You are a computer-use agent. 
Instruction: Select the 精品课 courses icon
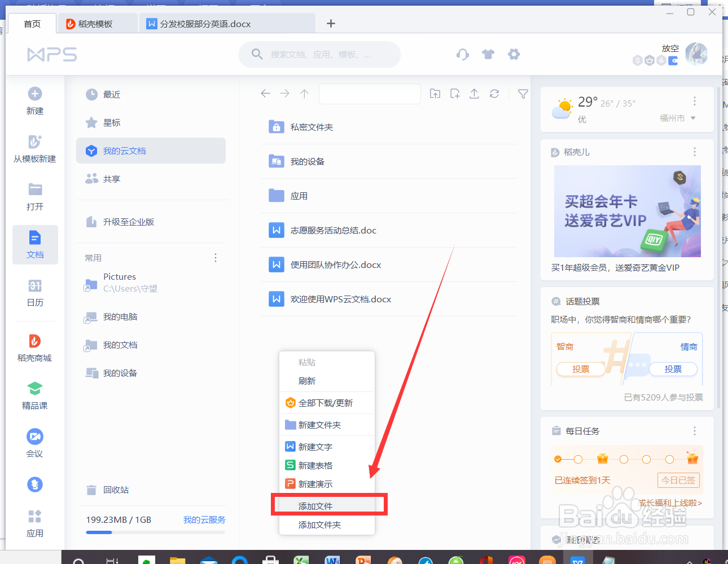tap(35, 395)
